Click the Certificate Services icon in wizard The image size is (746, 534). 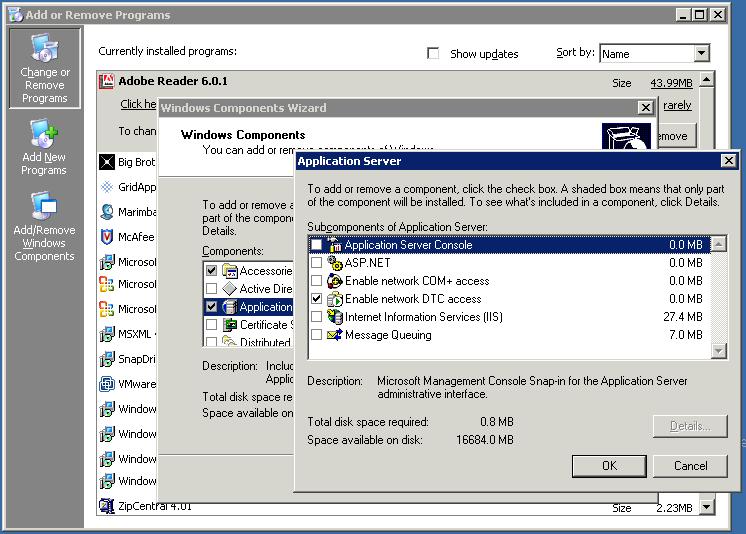click(230, 325)
